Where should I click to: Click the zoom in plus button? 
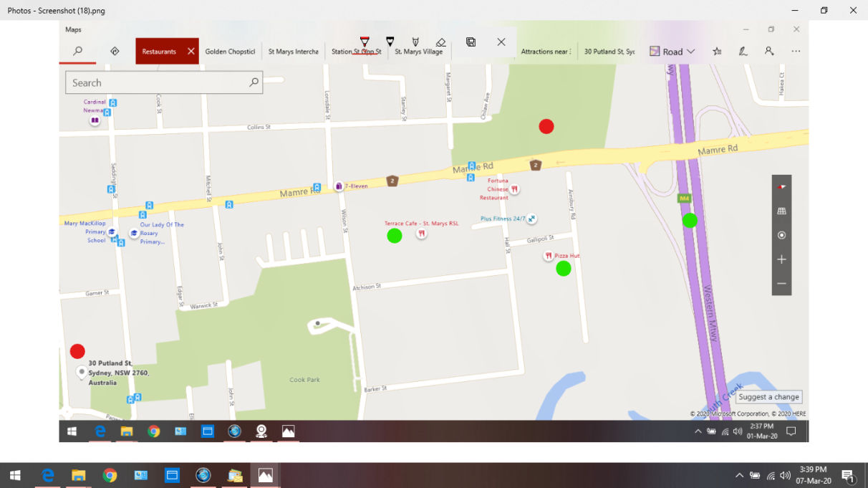pos(781,259)
